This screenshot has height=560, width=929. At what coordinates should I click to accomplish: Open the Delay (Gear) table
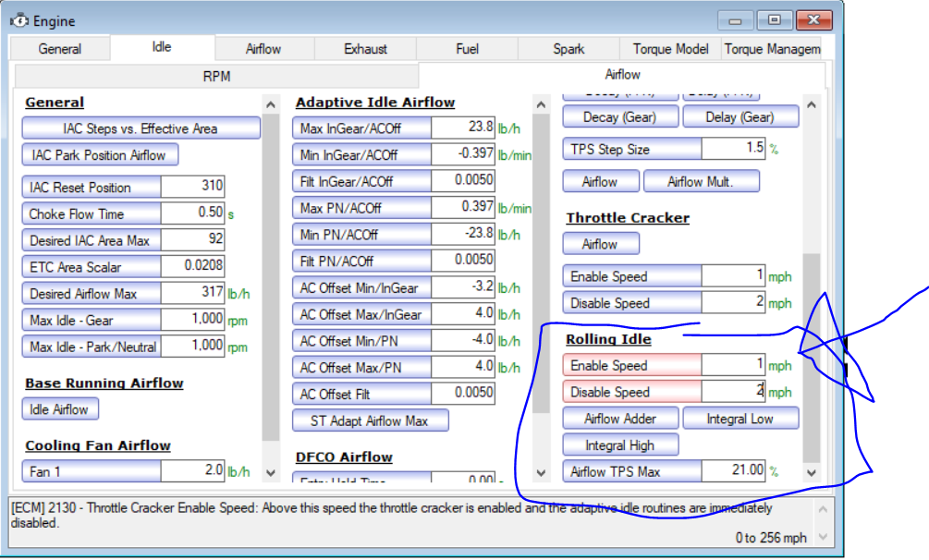pyautogui.click(x=740, y=116)
